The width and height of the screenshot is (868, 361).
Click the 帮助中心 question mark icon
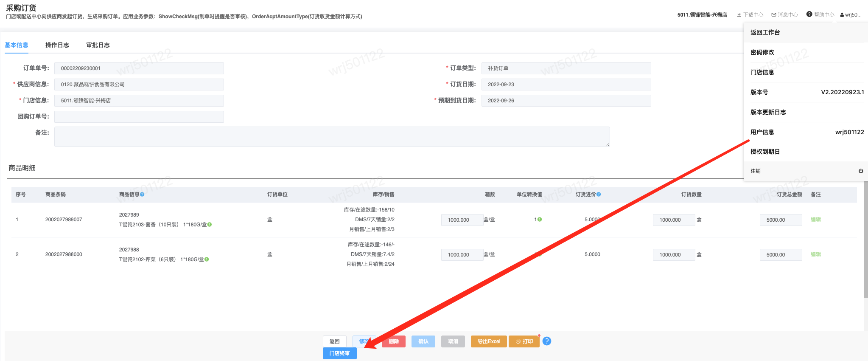[x=809, y=14]
